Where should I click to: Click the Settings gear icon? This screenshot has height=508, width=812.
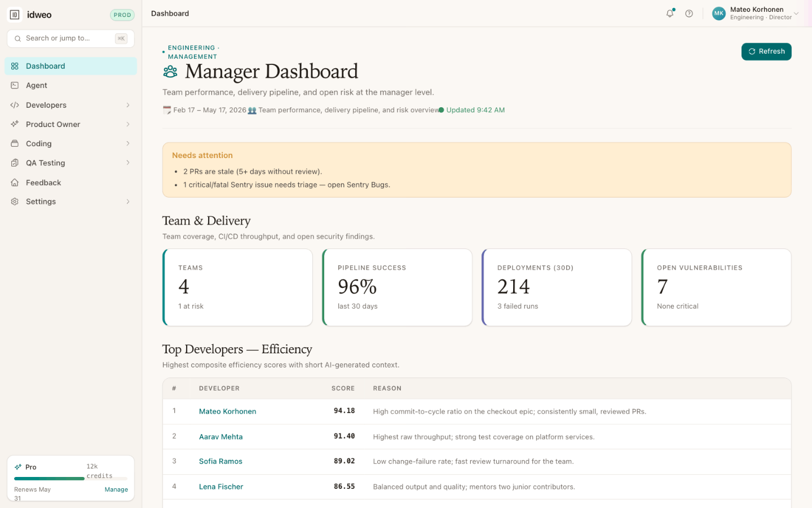(15, 202)
